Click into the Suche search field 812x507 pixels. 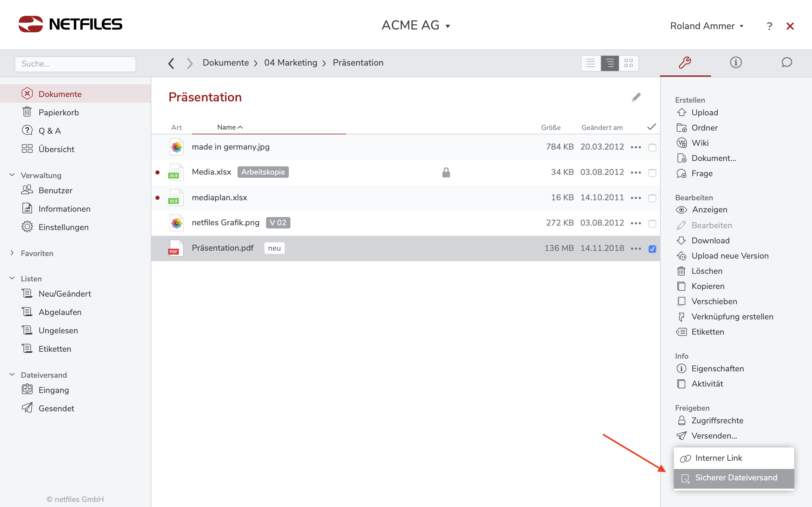[75, 64]
